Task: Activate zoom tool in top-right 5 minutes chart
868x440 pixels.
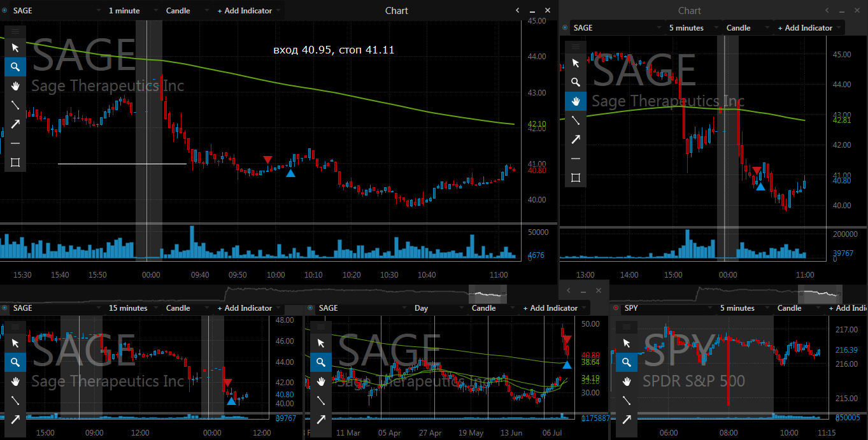Action: [576, 82]
